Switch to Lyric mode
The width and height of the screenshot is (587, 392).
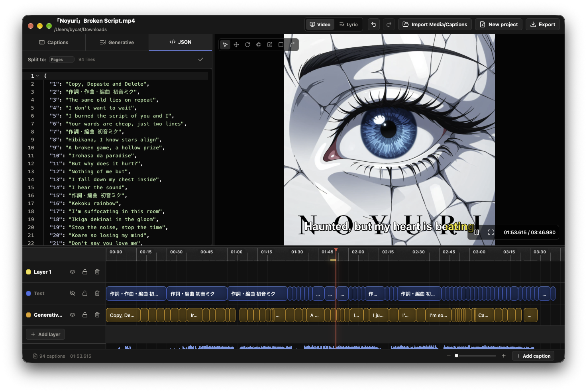click(349, 24)
